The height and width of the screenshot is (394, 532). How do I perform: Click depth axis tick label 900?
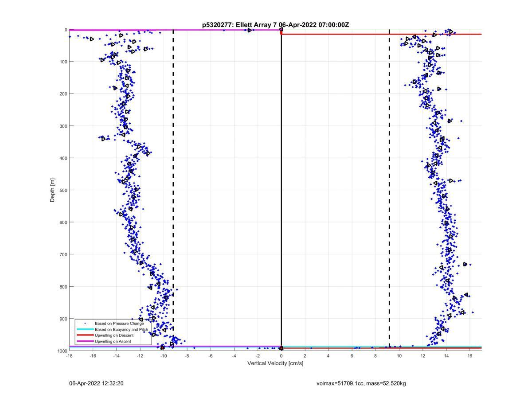63,319
